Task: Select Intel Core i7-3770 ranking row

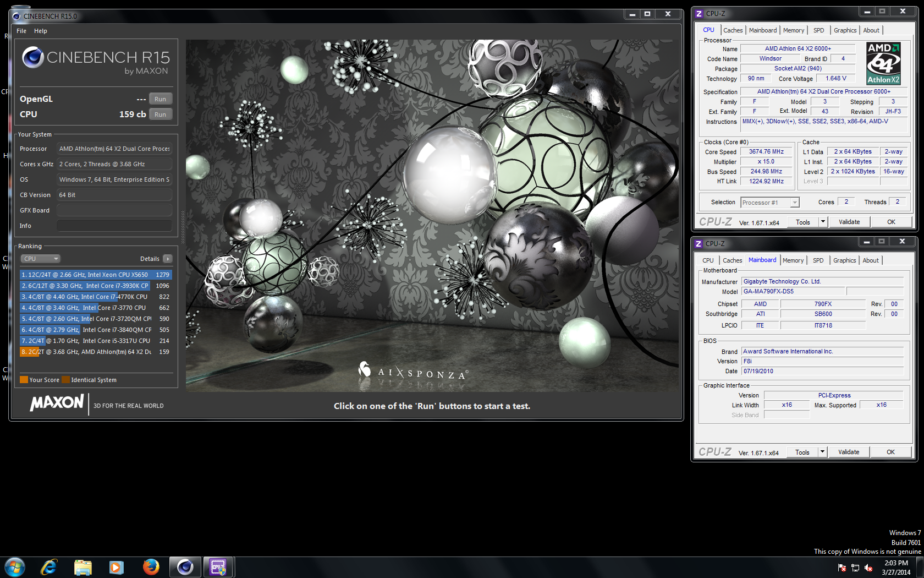Action: 96,308
